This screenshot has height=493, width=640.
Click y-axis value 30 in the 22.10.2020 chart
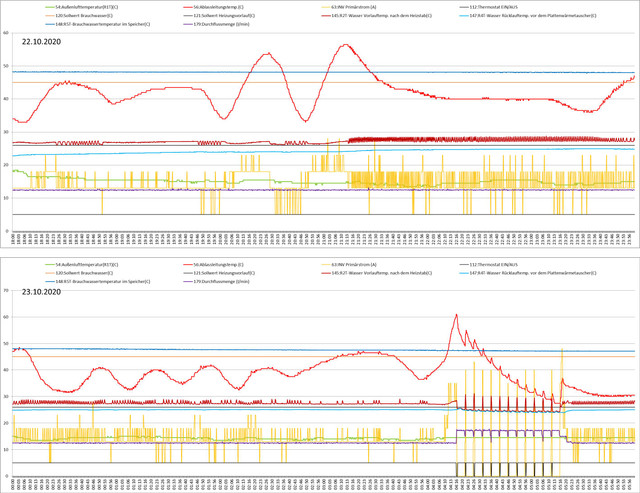[6, 132]
